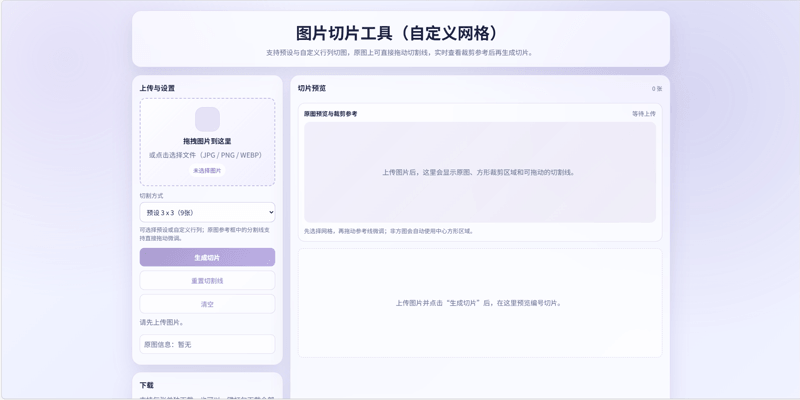Click the subtitle description under page title
The height and width of the screenshot is (400, 800).
401,53
